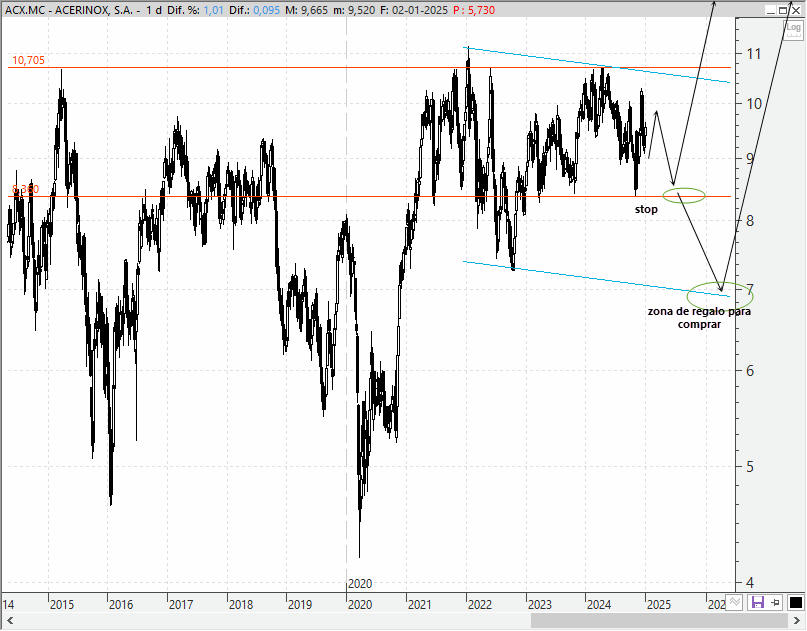
Task: Click the 'Dif. %: 1,01' value
Action: point(196,10)
